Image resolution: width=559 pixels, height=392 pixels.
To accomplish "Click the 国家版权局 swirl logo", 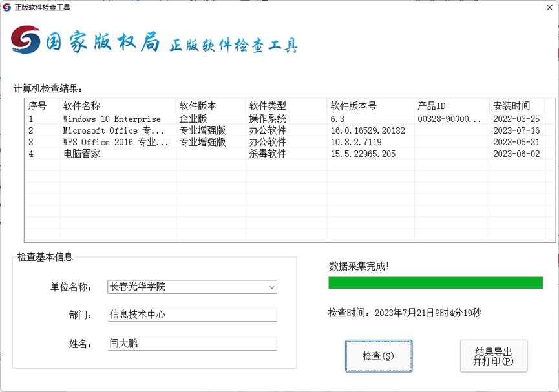I will (25, 39).
